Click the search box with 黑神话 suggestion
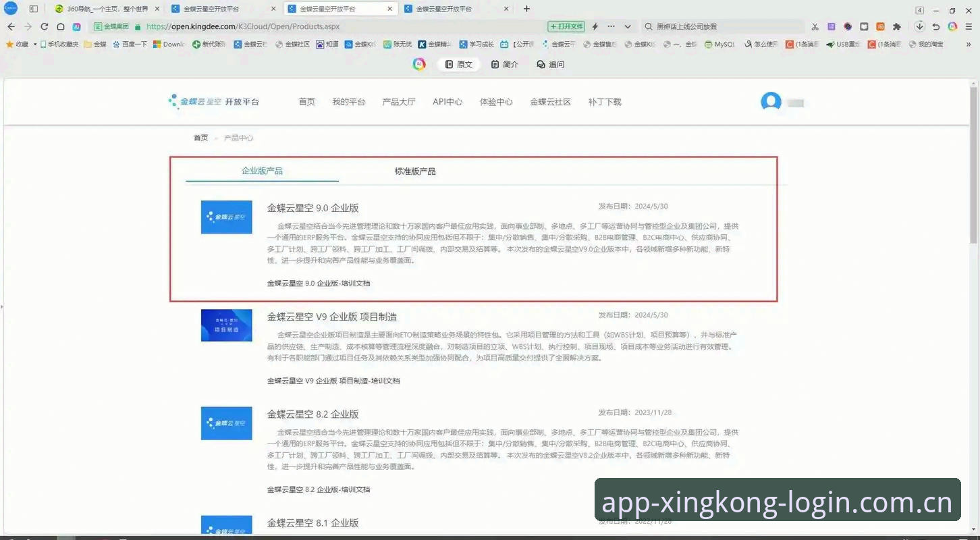 (x=722, y=26)
